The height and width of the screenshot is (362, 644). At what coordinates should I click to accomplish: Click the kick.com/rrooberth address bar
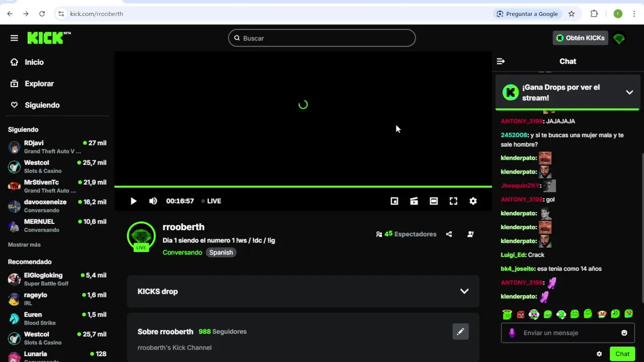coord(97,14)
